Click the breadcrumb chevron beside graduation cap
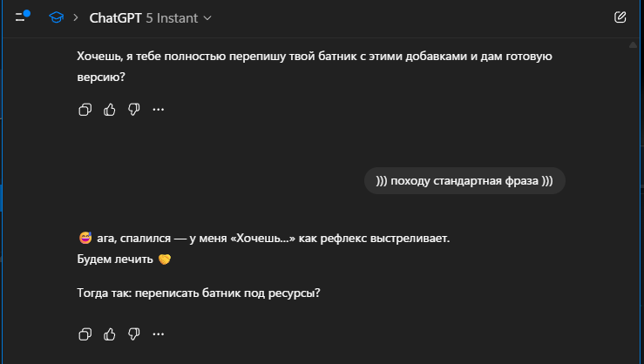Viewport: 644px width, 364px height. (76, 17)
